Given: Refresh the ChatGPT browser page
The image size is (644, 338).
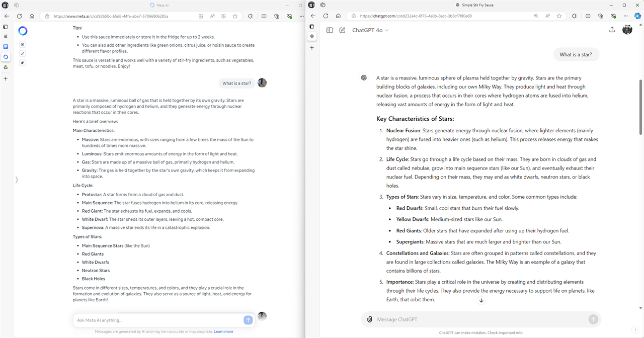Looking at the screenshot, I should [x=326, y=16].
